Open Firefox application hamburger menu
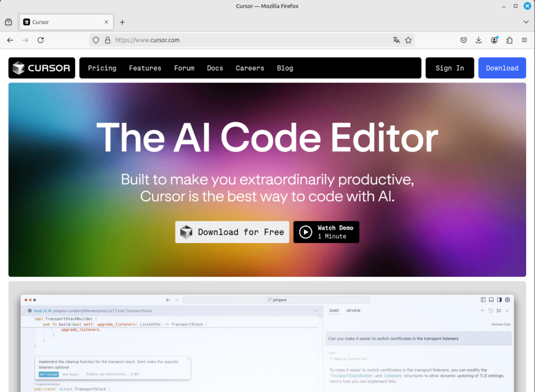Screen dimensions: 535x392 (x=525, y=40)
